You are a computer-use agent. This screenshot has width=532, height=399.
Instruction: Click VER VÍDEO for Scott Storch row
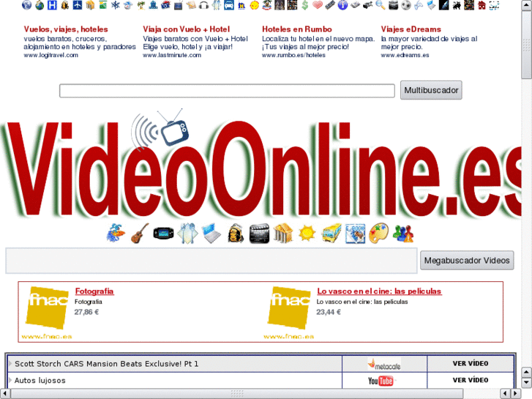tap(471, 363)
